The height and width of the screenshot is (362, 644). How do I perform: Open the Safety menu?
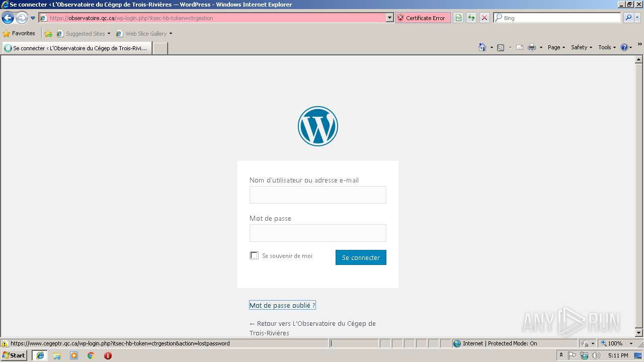pyautogui.click(x=582, y=47)
